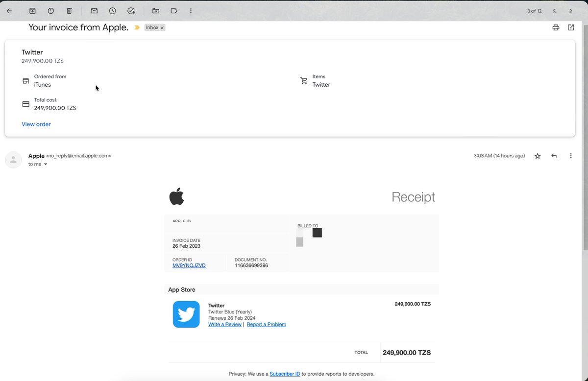Image resolution: width=588 pixels, height=381 pixels.
Task: Report this email as spam
Action: pyautogui.click(x=51, y=11)
